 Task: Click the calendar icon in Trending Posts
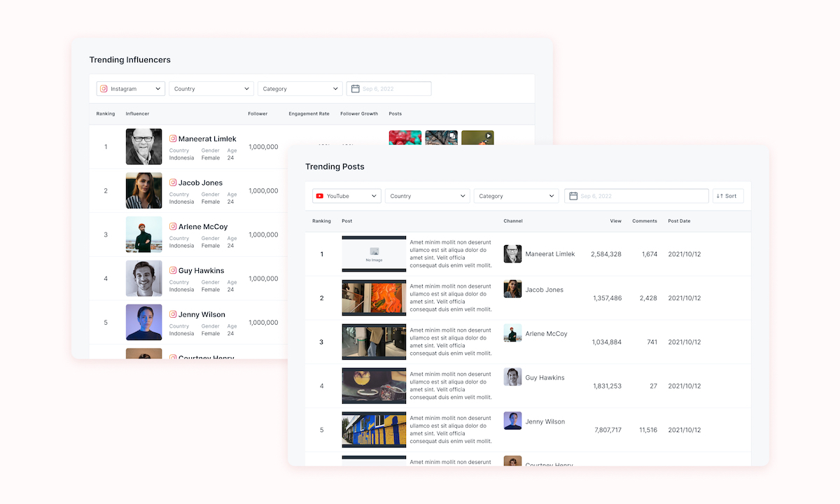click(573, 196)
